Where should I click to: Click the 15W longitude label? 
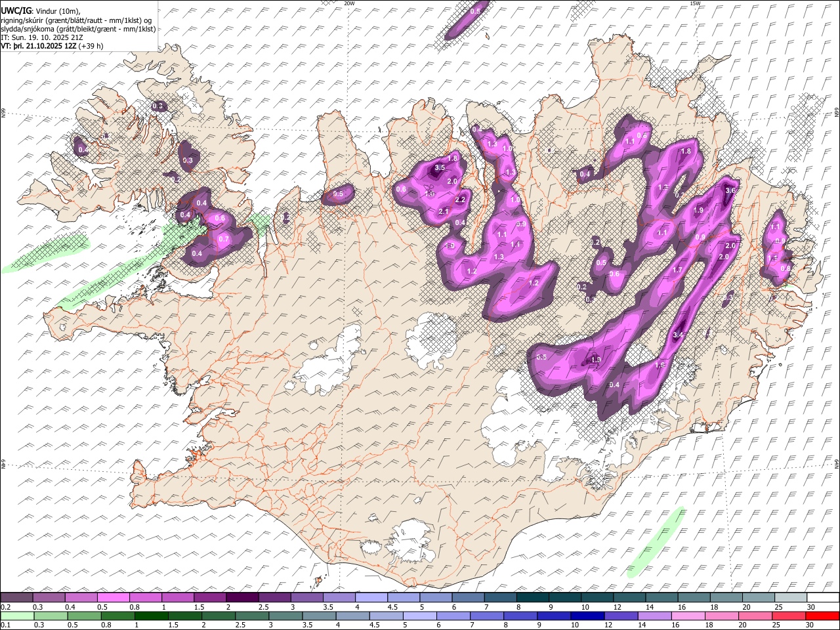point(695,3)
